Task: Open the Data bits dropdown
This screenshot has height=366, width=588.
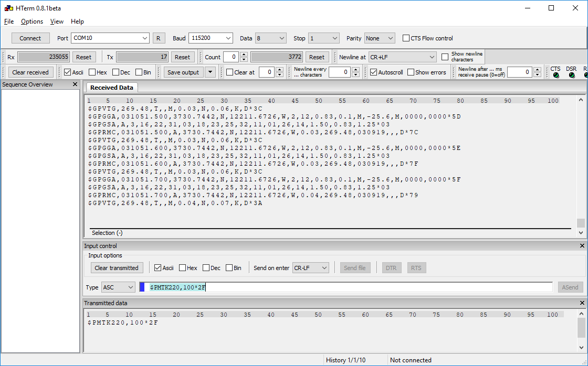Action: (271, 38)
